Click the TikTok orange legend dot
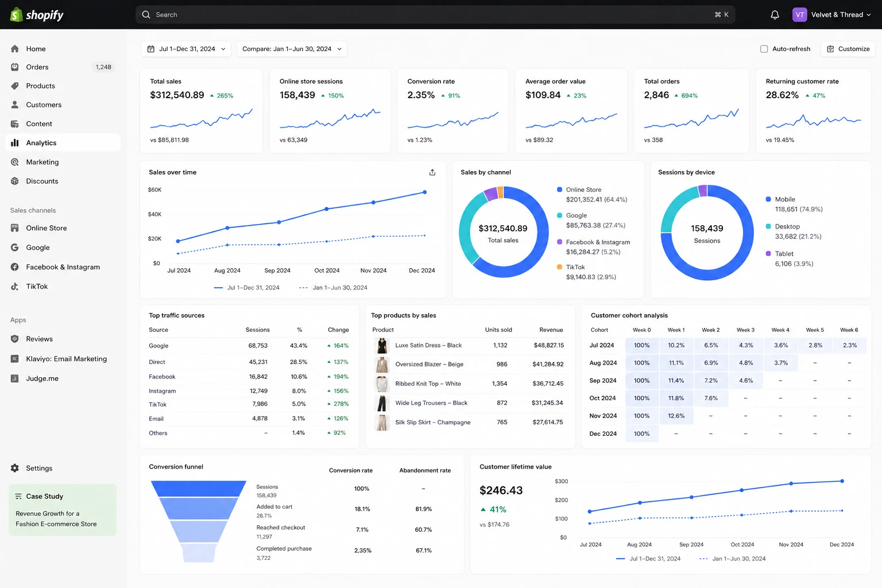This screenshot has height=588, width=882. [x=559, y=267]
